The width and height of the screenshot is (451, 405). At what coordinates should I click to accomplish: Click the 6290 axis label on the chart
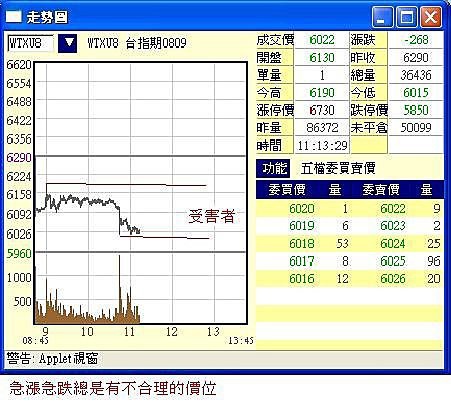coord(19,157)
